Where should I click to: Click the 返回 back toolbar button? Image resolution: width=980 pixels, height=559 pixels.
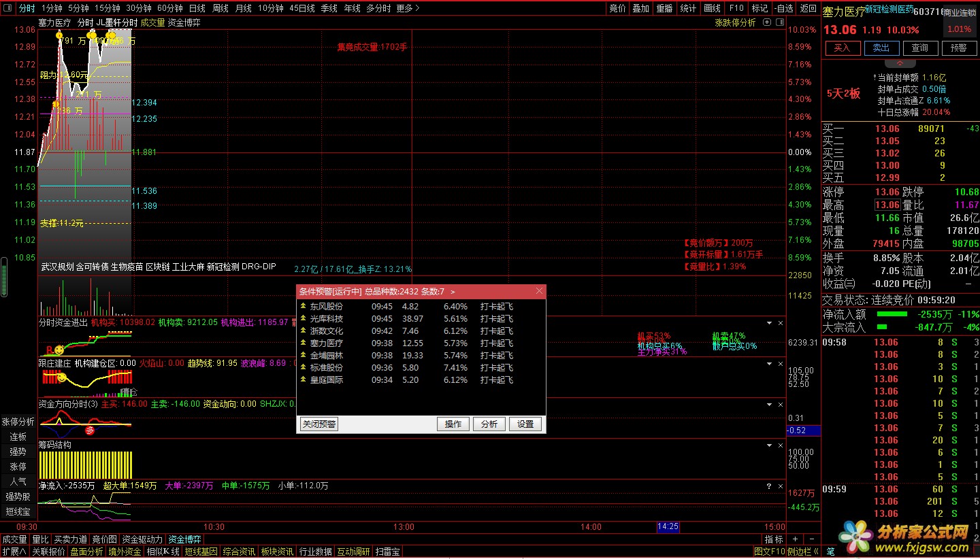coord(808,8)
